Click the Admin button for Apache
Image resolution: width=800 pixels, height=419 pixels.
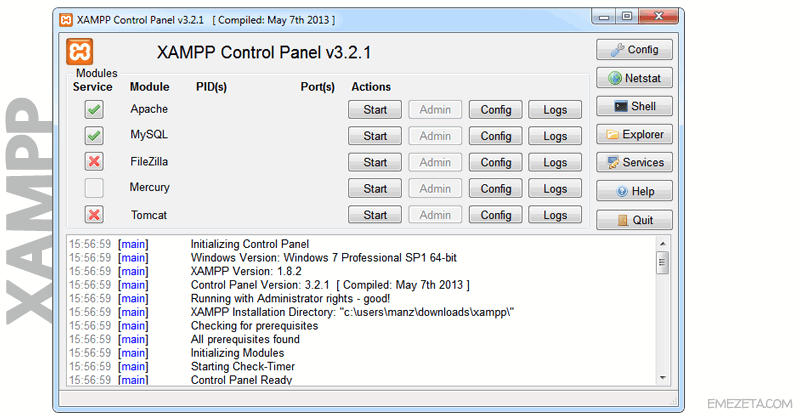435,110
